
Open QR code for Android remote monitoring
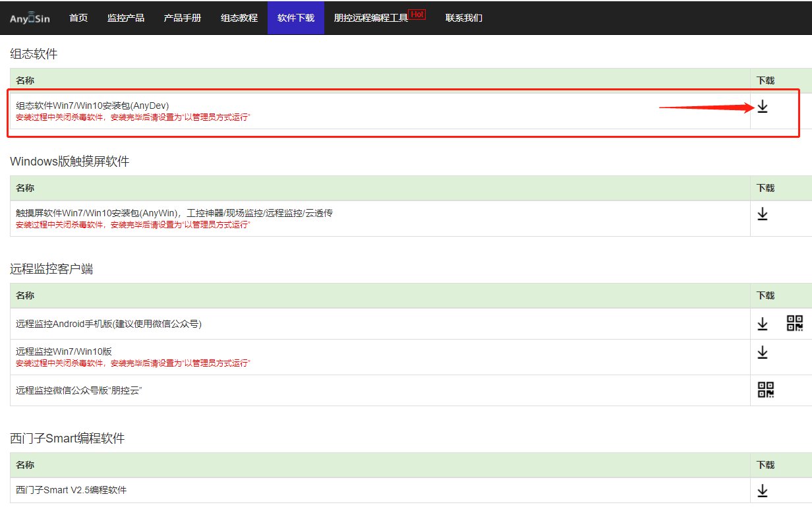tap(794, 323)
